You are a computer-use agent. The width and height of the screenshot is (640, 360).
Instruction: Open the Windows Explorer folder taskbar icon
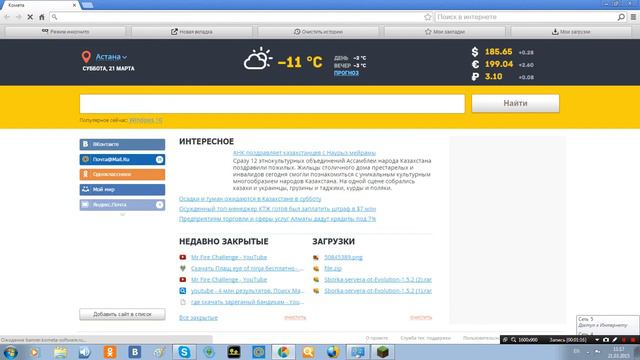[60, 352]
